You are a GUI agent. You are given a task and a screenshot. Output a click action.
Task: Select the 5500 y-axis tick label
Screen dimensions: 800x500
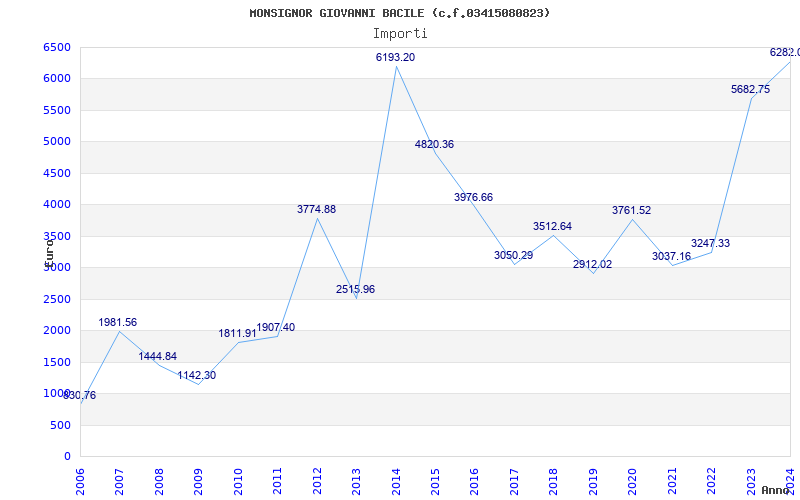pos(57,110)
